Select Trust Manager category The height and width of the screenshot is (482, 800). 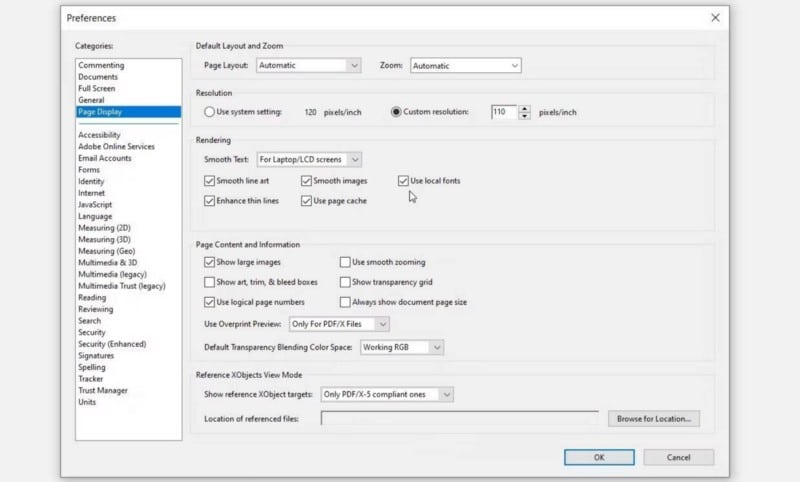coord(103,391)
